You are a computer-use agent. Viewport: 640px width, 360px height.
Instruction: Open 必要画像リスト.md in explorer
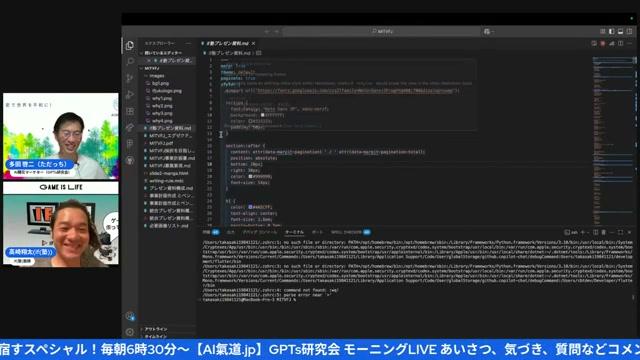[169, 225]
